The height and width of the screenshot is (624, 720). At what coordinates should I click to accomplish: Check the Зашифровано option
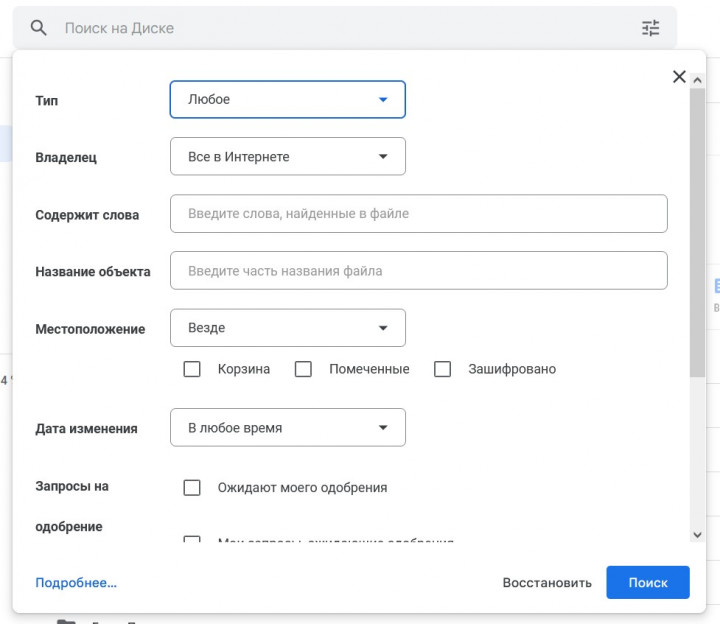442,369
